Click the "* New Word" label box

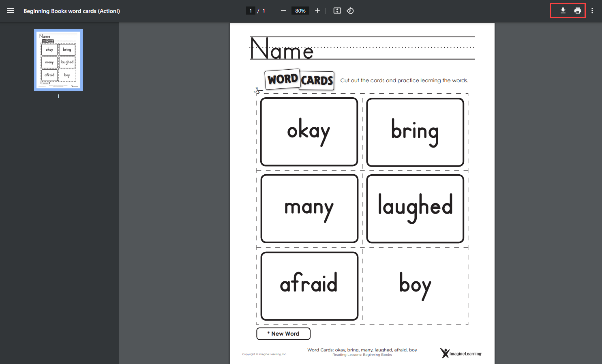pos(283,334)
